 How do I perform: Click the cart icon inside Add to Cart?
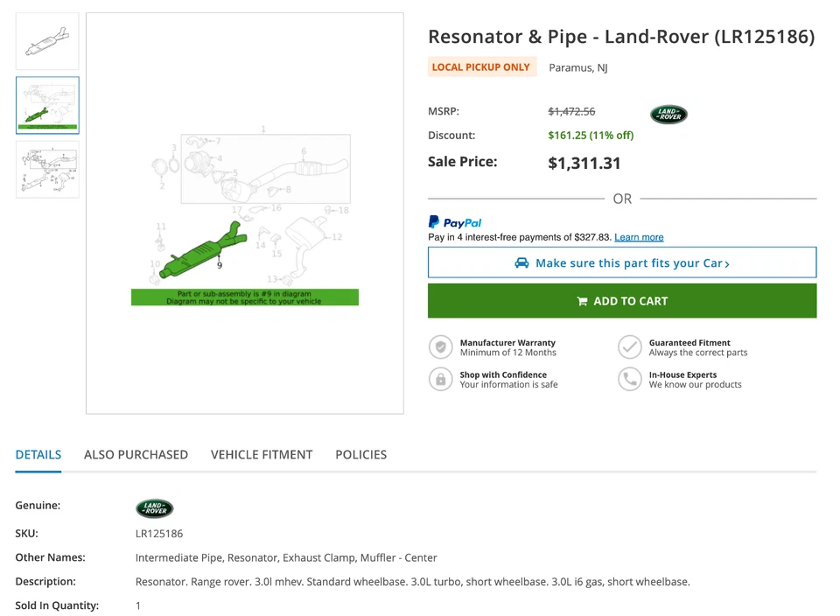tap(583, 300)
